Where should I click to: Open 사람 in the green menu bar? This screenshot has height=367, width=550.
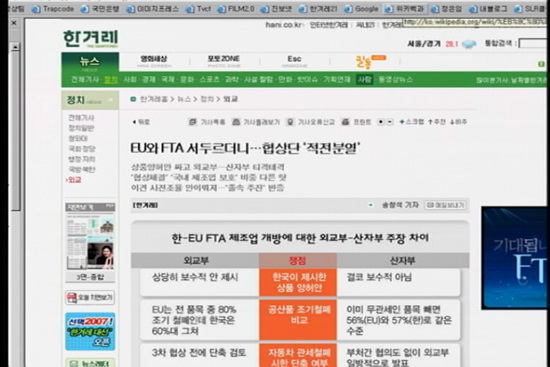click(364, 80)
